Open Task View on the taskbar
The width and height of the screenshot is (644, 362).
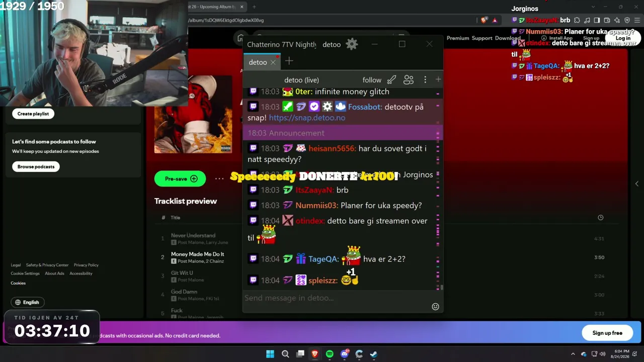click(x=300, y=354)
